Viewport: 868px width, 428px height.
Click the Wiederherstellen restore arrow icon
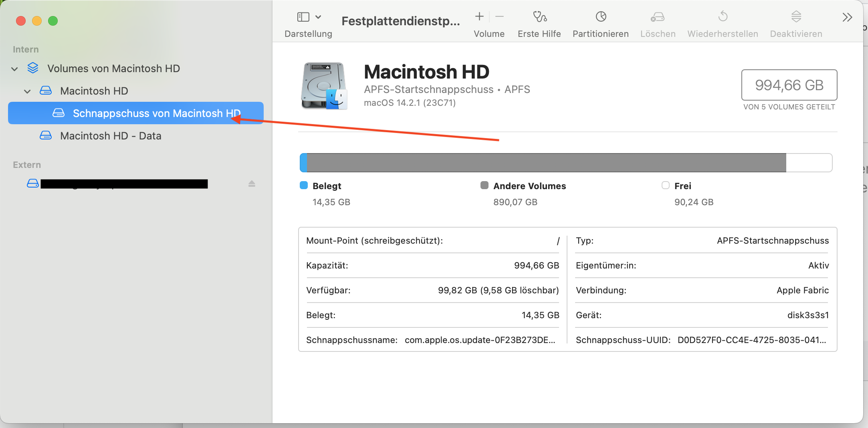point(723,17)
